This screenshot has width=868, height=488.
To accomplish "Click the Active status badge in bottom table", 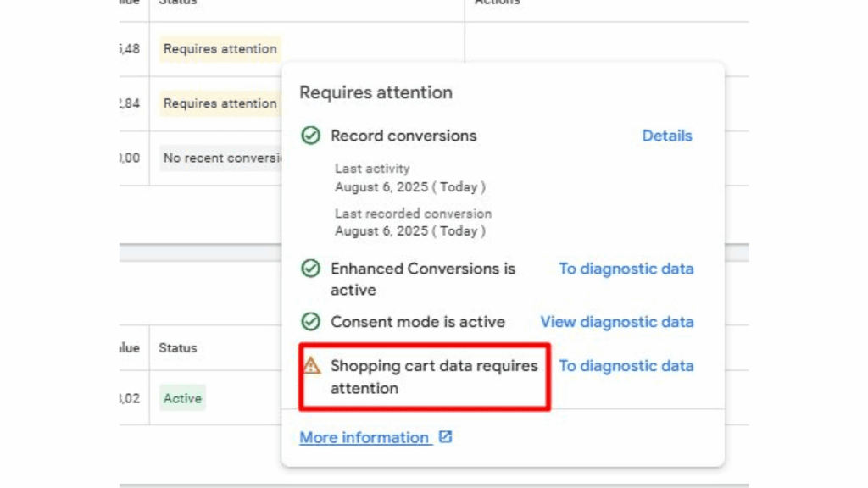I will pyautogui.click(x=181, y=398).
